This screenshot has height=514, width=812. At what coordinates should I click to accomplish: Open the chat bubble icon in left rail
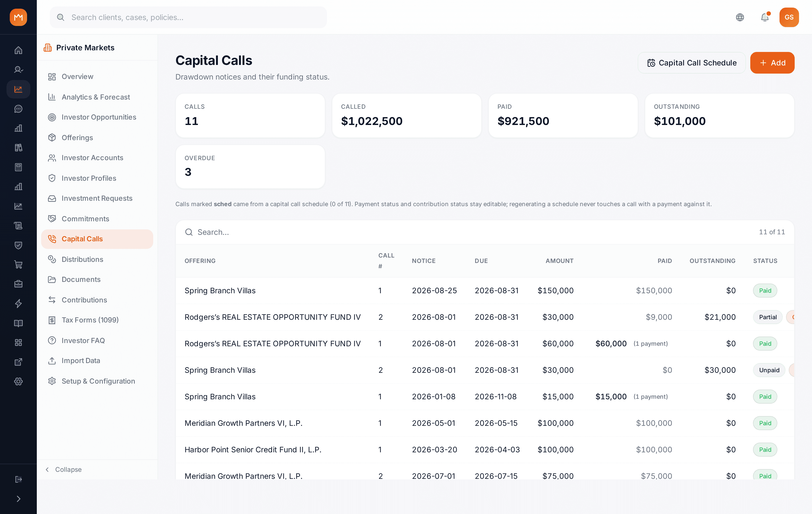point(18,108)
